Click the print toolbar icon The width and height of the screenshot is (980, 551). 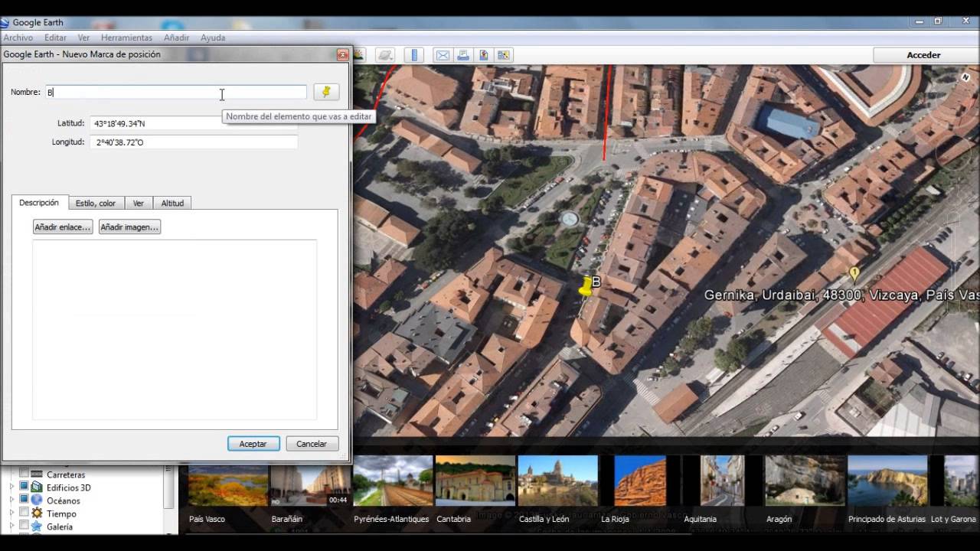tap(463, 55)
